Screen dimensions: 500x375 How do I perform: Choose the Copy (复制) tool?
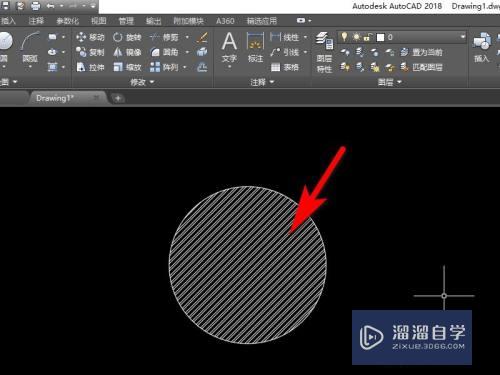click(x=90, y=52)
